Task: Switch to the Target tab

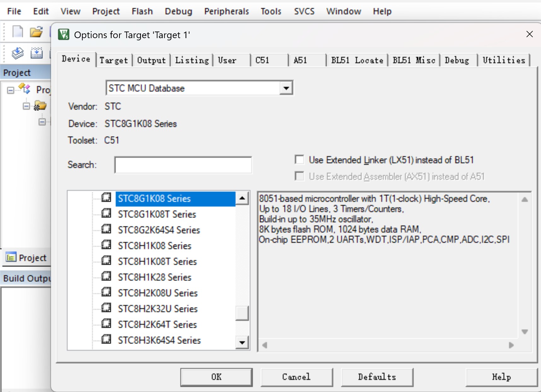Action: [114, 60]
